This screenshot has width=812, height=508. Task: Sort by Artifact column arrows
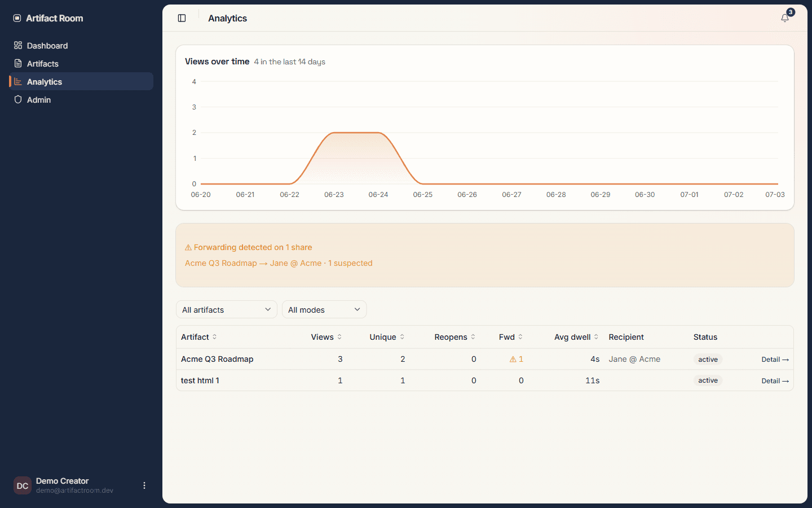tap(215, 337)
